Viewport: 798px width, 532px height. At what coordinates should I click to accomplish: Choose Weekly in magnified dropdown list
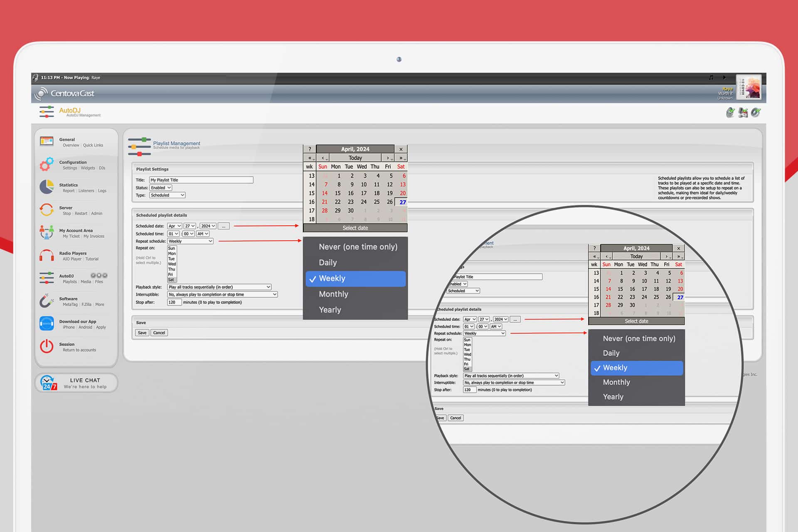pos(637,368)
